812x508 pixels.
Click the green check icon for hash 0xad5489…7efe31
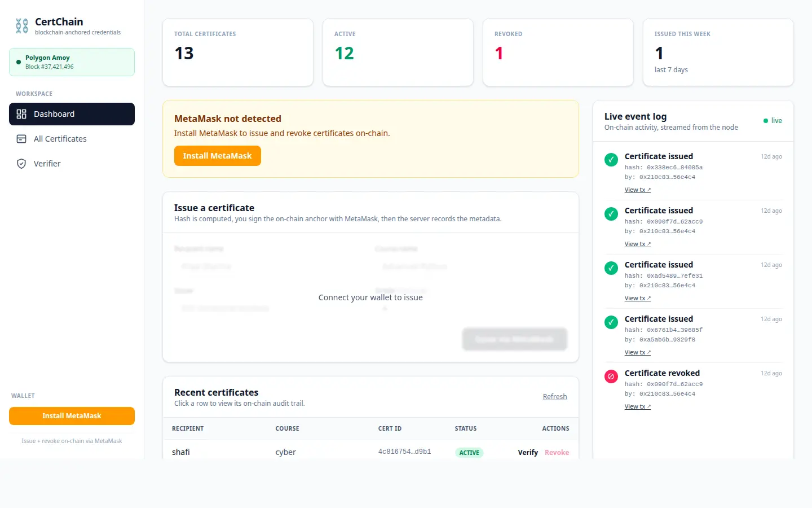pyautogui.click(x=611, y=268)
